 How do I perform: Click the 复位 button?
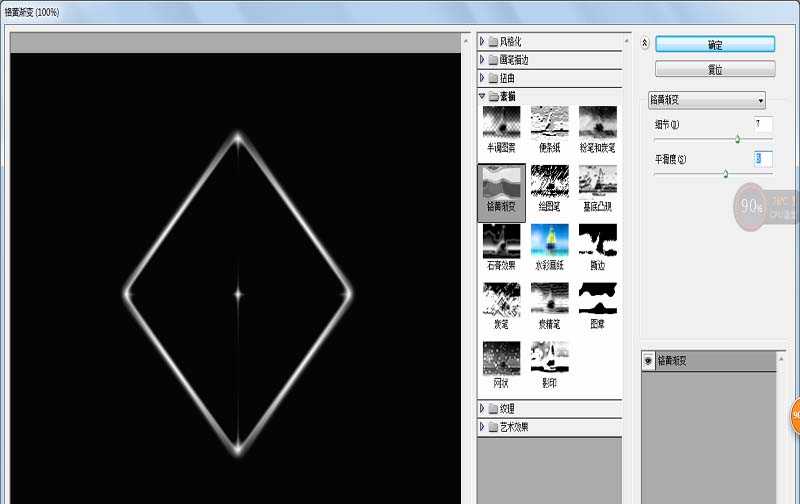click(715, 69)
